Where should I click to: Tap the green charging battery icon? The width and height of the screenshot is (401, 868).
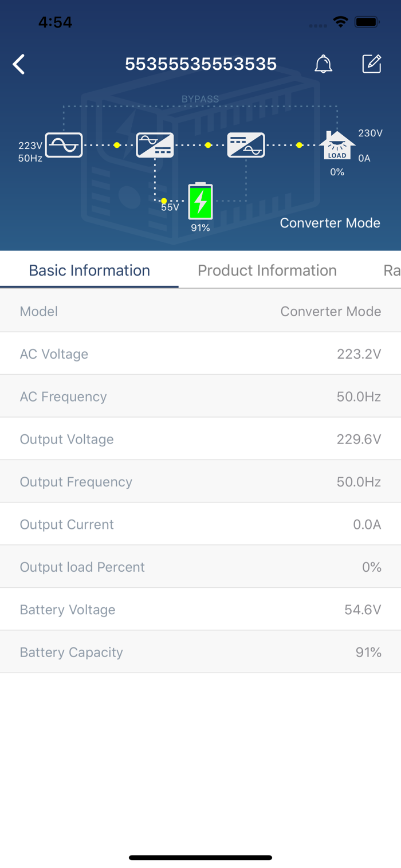click(x=200, y=201)
